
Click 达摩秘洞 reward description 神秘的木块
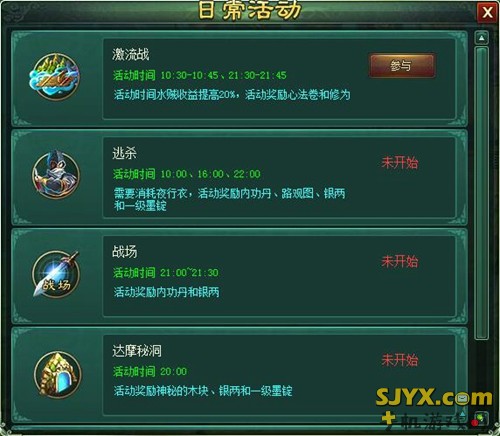[x=203, y=390]
